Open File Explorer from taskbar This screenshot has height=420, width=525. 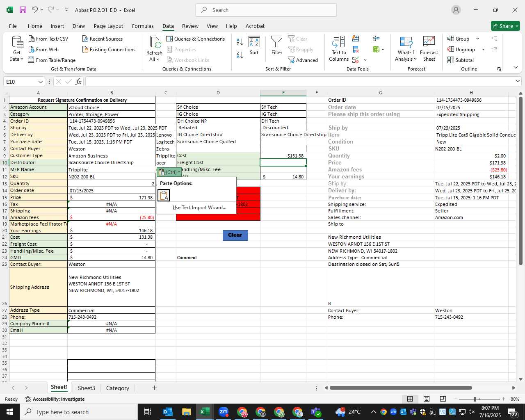point(186,412)
